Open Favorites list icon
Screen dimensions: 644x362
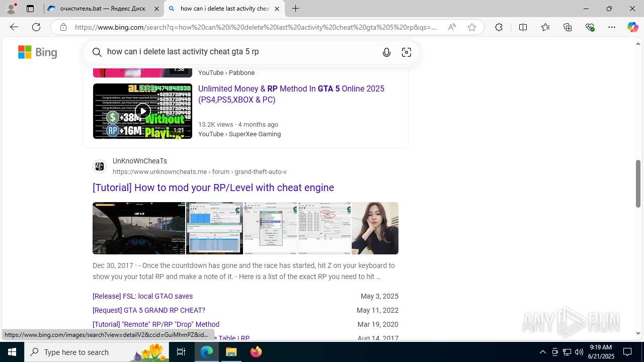point(545,27)
